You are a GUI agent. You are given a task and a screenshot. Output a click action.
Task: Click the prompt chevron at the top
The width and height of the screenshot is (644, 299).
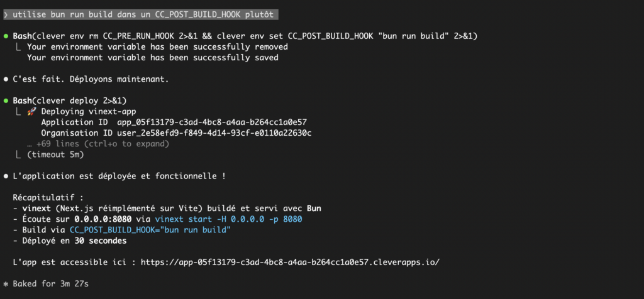[6, 14]
